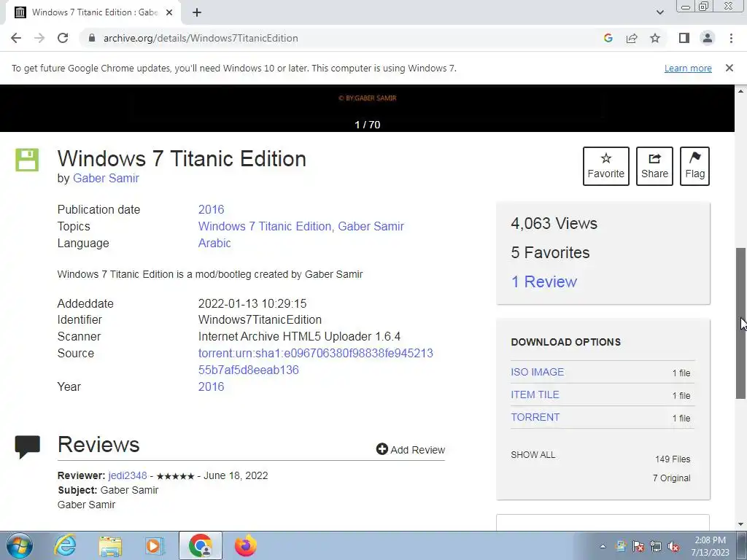Open Chrome three-dot menu

click(x=731, y=38)
